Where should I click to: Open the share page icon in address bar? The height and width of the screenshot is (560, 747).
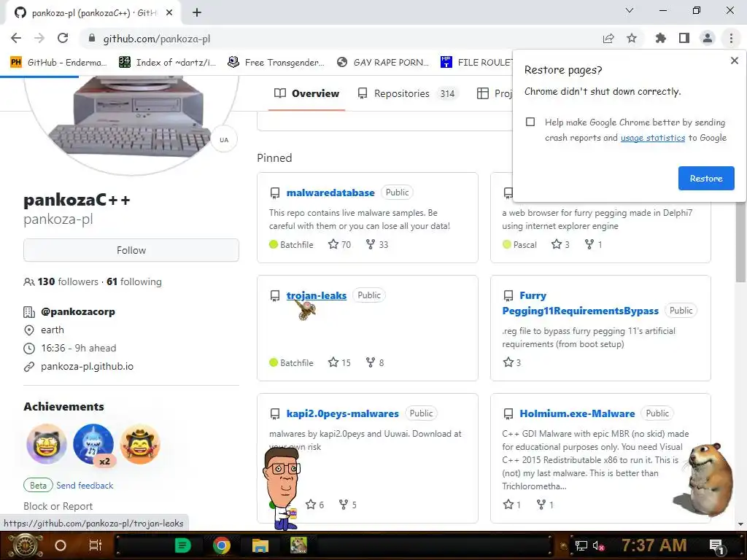tap(608, 38)
